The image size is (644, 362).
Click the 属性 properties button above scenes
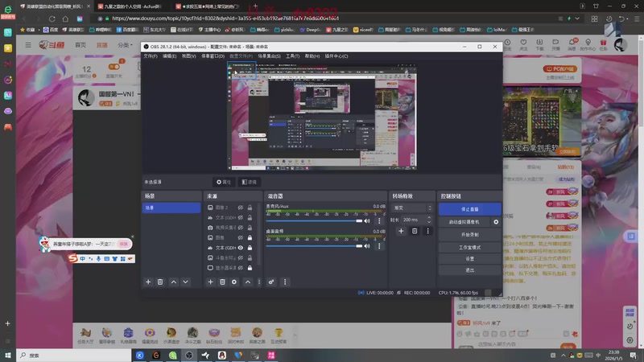tap(224, 182)
